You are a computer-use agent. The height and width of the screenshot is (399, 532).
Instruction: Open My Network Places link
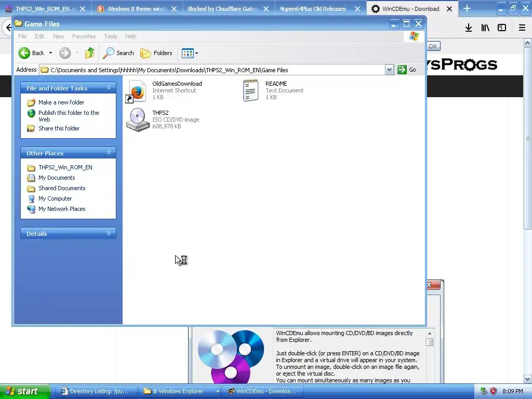tap(62, 209)
